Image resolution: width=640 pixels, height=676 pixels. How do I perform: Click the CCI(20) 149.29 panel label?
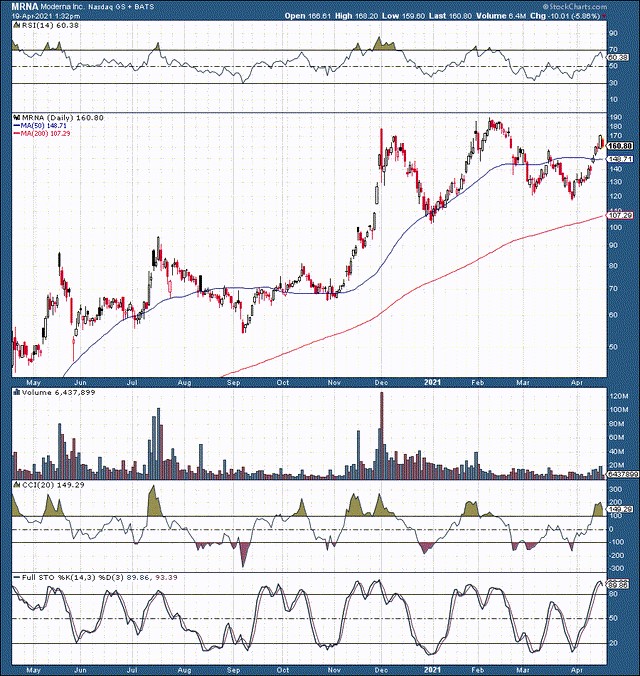pyautogui.click(x=53, y=485)
